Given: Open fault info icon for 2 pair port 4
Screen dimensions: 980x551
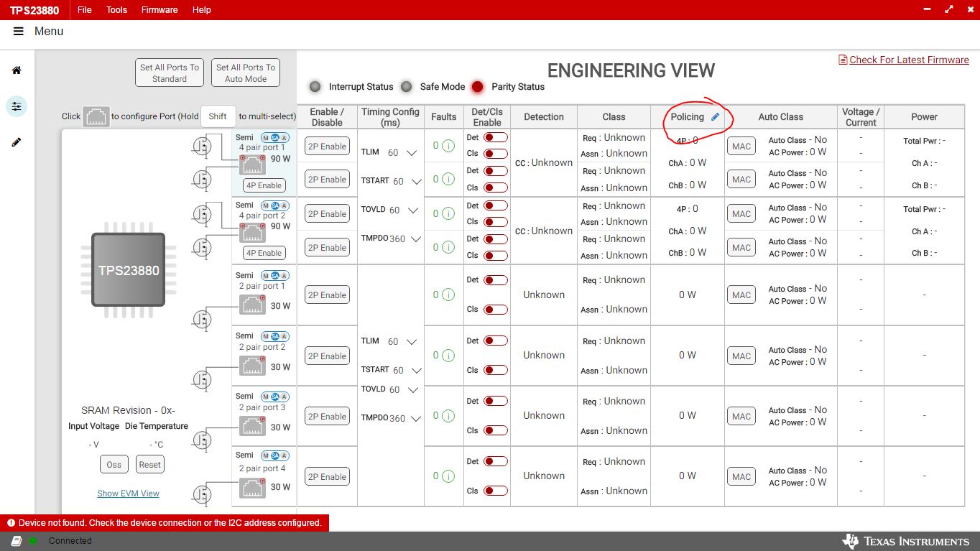Looking at the screenshot, I should point(448,476).
